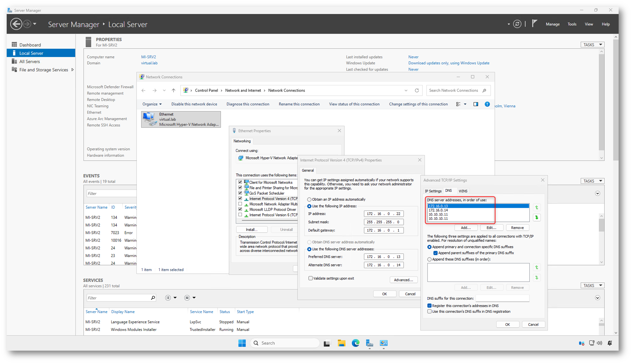Open the Dashboard icon in sidebar
This screenshot has width=632, height=364.
point(14,45)
